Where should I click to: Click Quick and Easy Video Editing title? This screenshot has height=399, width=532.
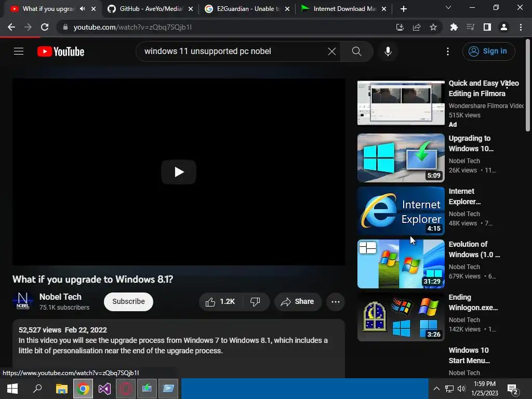tap(484, 88)
